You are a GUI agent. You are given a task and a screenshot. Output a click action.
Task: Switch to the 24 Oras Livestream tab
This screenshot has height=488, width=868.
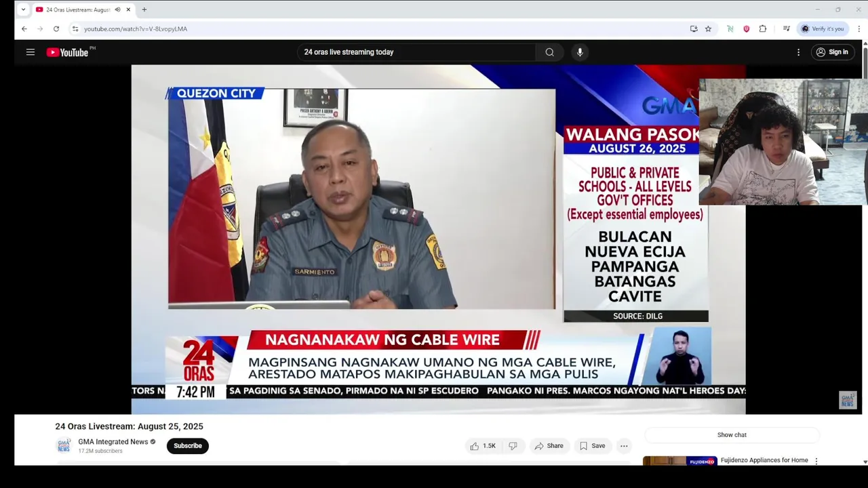pyautogui.click(x=78, y=9)
